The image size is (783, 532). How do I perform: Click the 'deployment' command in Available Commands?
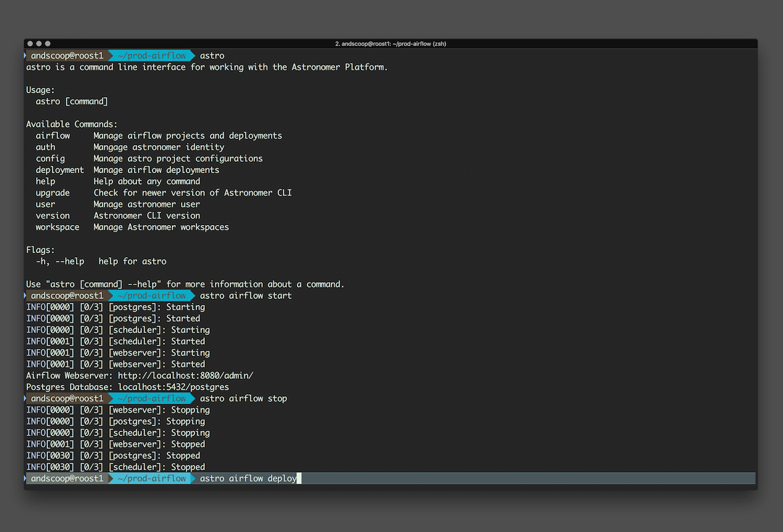(x=60, y=170)
